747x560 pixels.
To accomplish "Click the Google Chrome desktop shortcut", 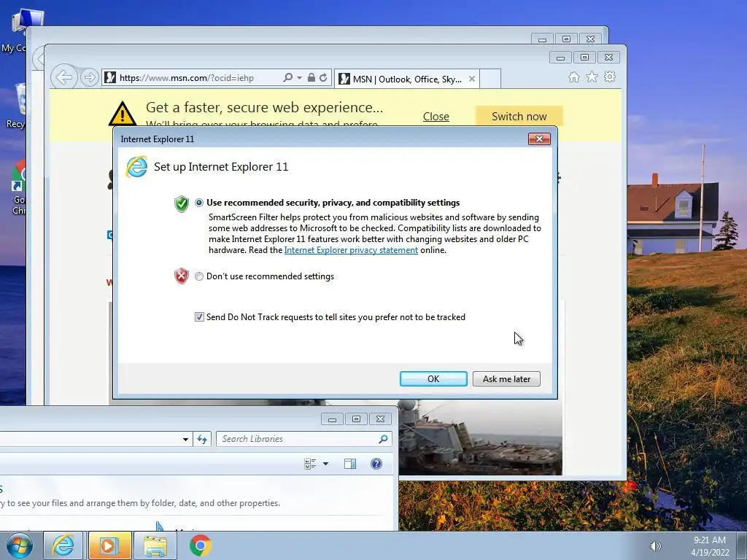I will coord(19,188).
